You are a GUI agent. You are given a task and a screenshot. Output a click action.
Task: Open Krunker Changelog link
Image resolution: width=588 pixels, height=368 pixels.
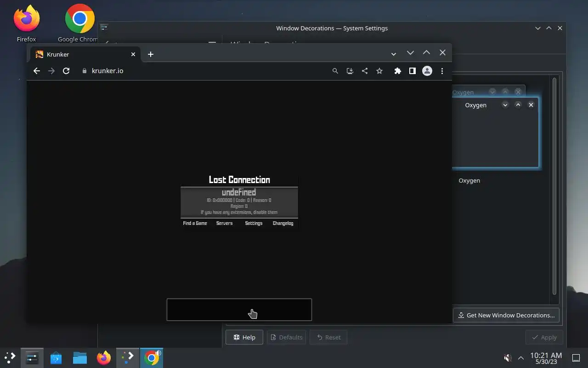(283, 223)
